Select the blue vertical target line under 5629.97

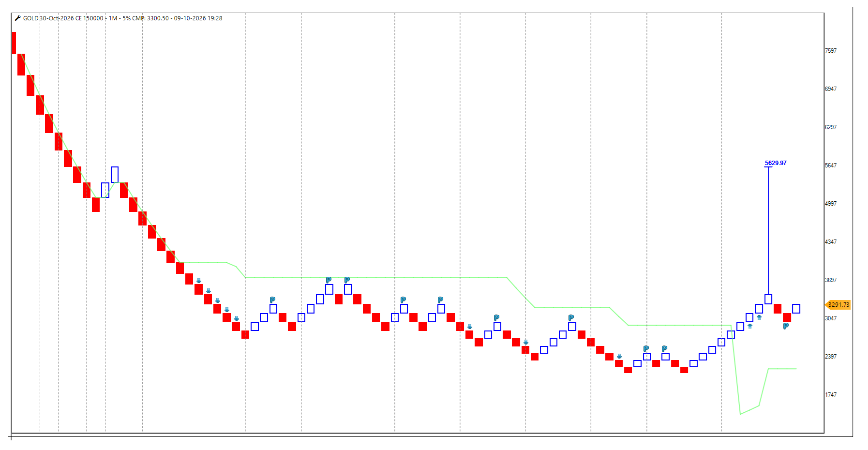pos(768,230)
